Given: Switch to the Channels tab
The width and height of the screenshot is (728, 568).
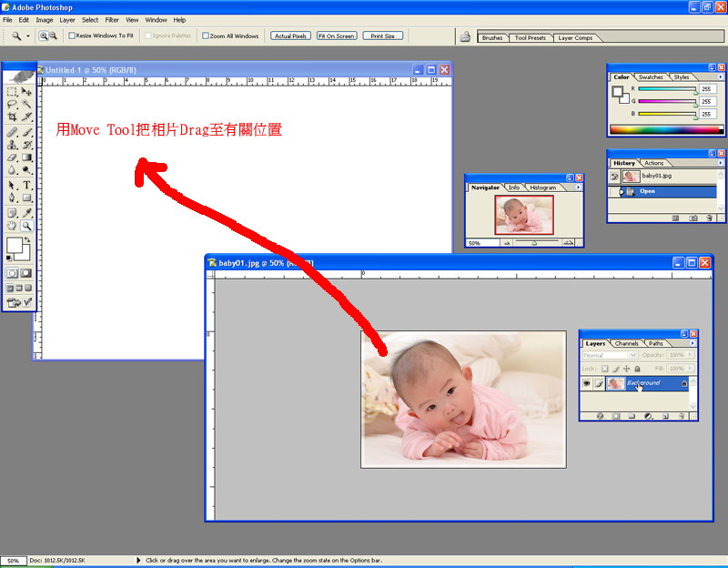Looking at the screenshot, I should [x=627, y=344].
